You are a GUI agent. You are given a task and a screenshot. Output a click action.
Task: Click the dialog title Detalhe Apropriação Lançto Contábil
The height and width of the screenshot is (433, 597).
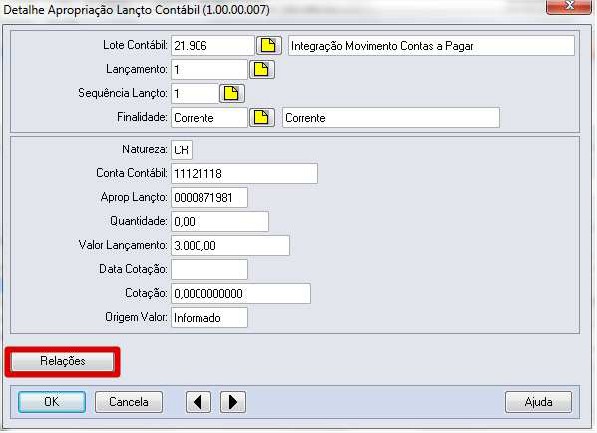click(x=136, y=9)
